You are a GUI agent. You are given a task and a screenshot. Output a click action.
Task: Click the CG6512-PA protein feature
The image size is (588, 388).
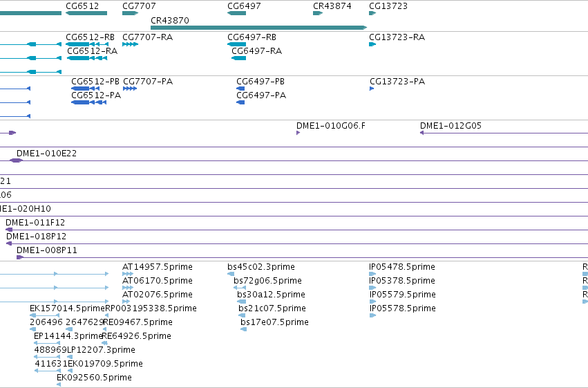[x=89, y=102]
